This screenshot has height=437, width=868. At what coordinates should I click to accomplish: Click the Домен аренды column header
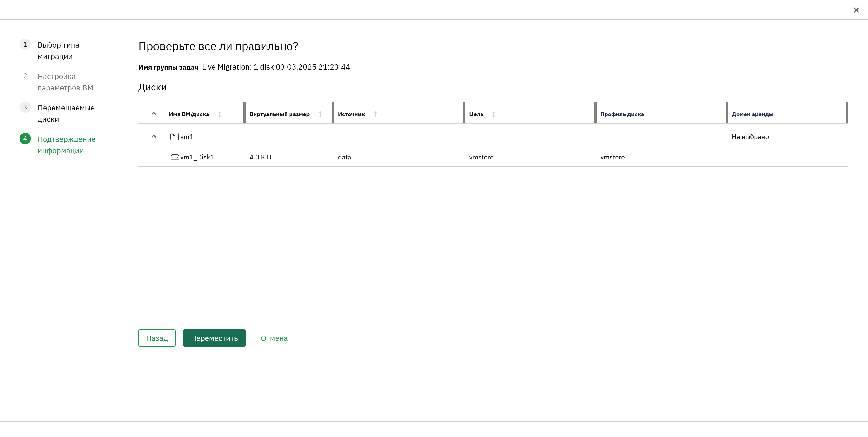tap(752, 114)
